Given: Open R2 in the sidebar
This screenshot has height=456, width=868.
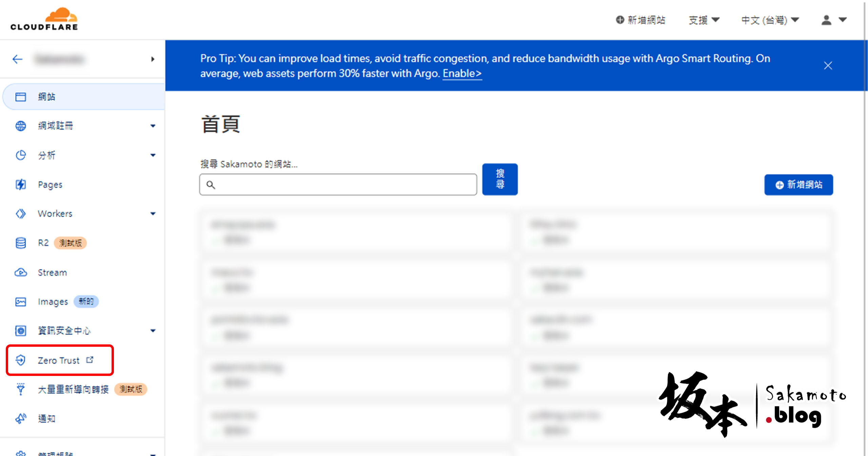Looking at the screenshot, I should click(x=43, y=243).
